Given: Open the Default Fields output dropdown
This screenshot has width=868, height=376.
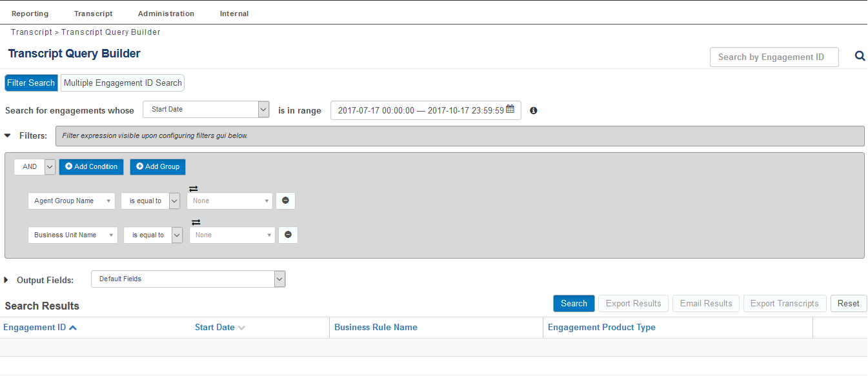Looking at the screenshot, I should pyautogui.click(x=279, y=279).
